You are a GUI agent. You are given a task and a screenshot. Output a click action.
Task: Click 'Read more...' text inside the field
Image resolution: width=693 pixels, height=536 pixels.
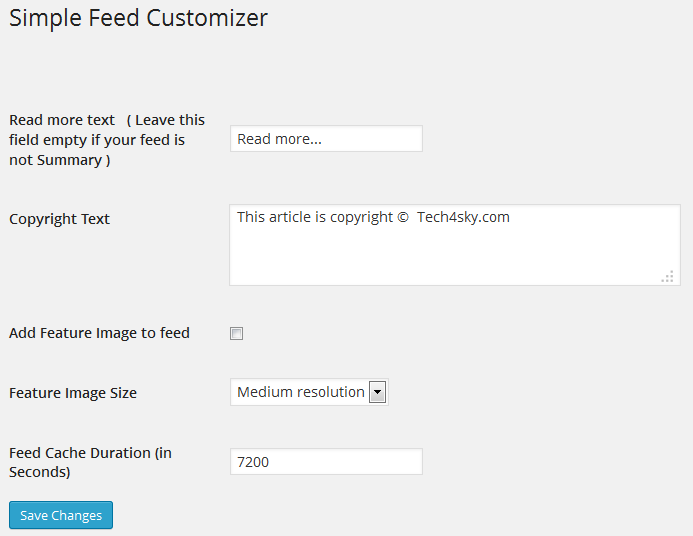coord(279,139)
